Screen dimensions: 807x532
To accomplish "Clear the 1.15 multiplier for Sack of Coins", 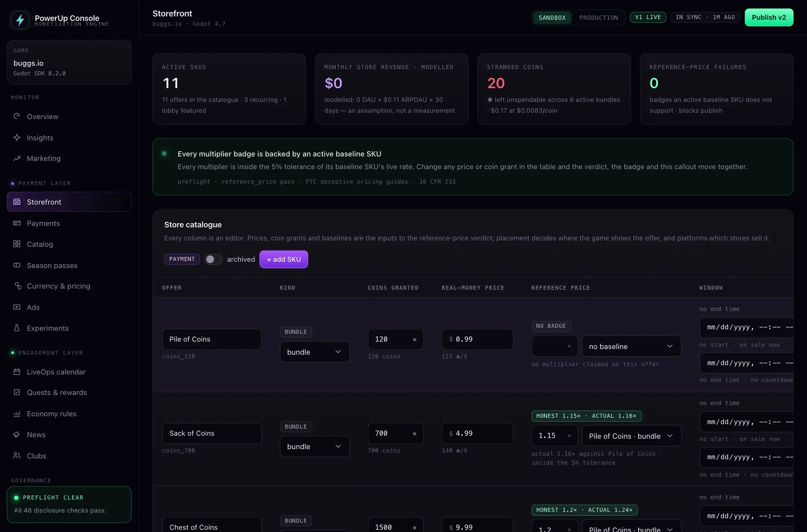I will (569, 436).
